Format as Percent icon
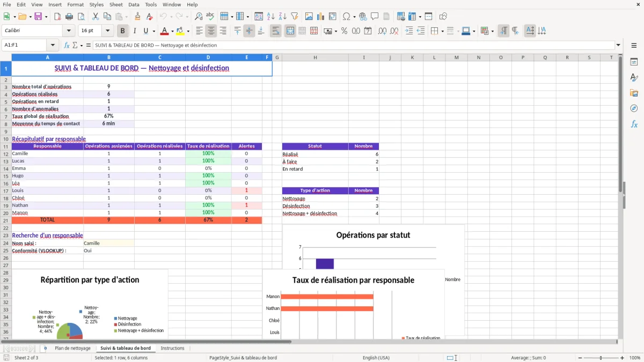This screenshot has height=362, width=644. coord(344,31)
